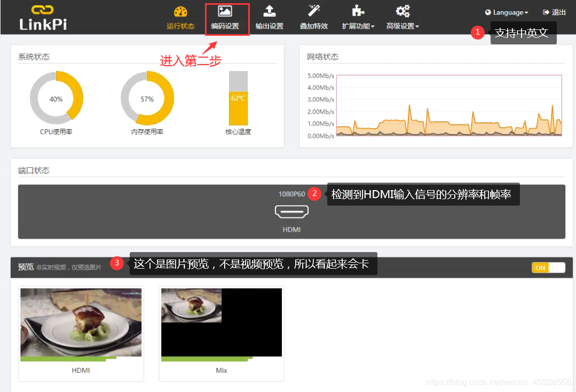The image size is (576, 392).
Task: Go to the 输出设置 tab label
Action: (x=269, y=26)
